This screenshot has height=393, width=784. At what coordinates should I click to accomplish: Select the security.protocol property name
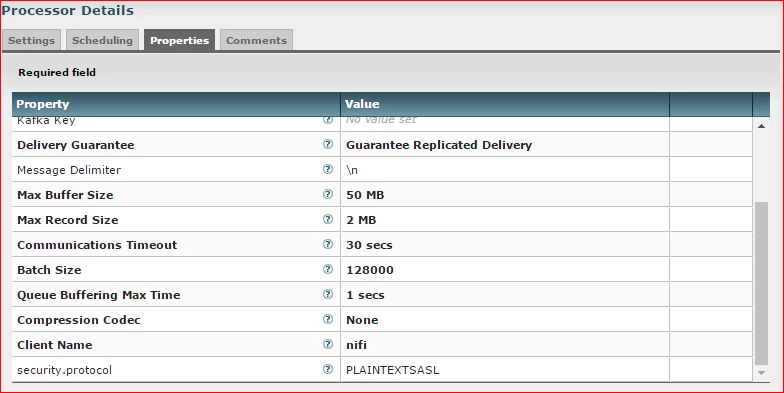click(x=64, y=370)
